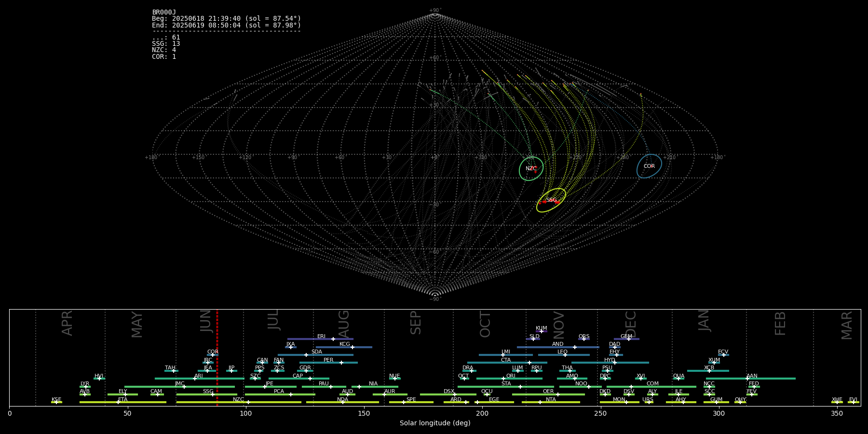Screen dimensions: 868x434
Task: Click the SDA shower bar in timeline
Action: pyautogui.click(x=315, y=355)
